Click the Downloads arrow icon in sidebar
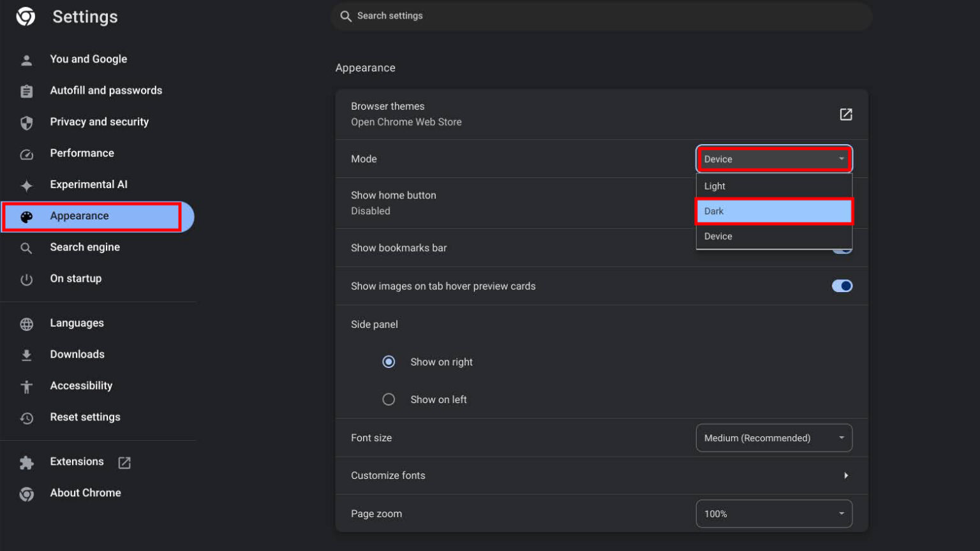980x551 pixels. click(26, 354)
